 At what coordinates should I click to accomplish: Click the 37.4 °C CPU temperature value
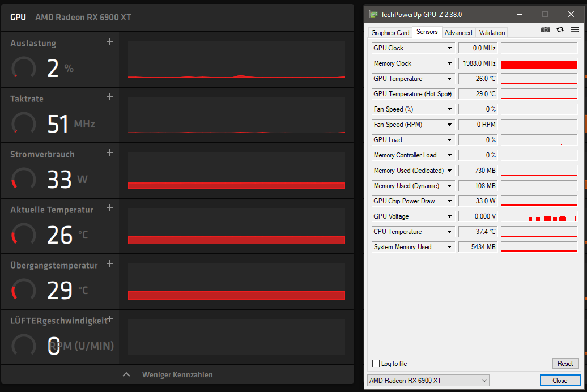[478, 232]
